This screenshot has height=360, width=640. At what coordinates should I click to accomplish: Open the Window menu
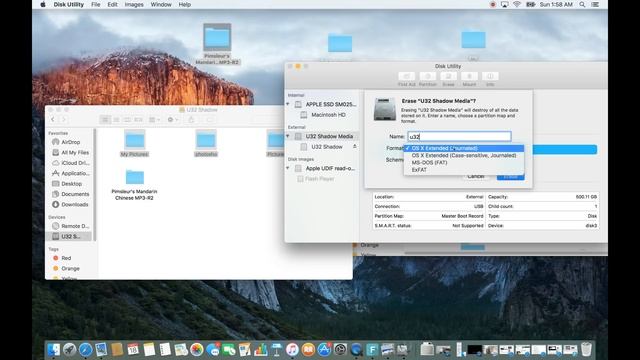161,4
